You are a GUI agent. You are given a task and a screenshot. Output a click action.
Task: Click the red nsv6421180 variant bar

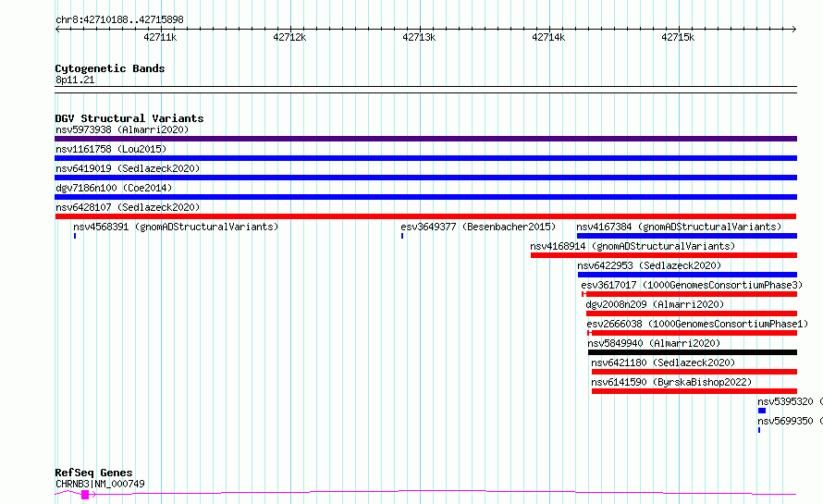pos(694,372)
